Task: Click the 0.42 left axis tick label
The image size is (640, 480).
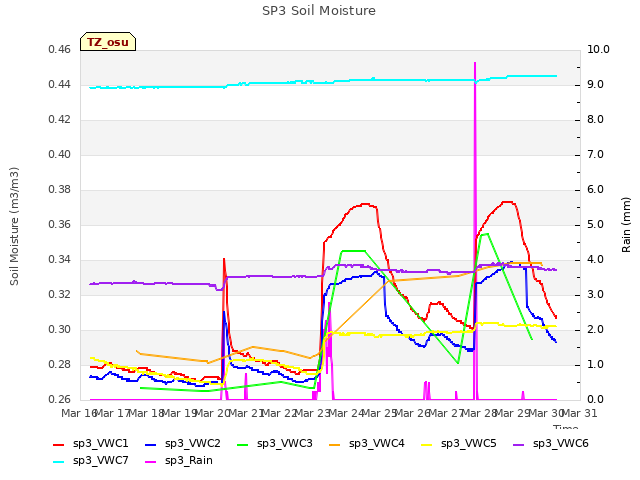Action: [60, 120]
